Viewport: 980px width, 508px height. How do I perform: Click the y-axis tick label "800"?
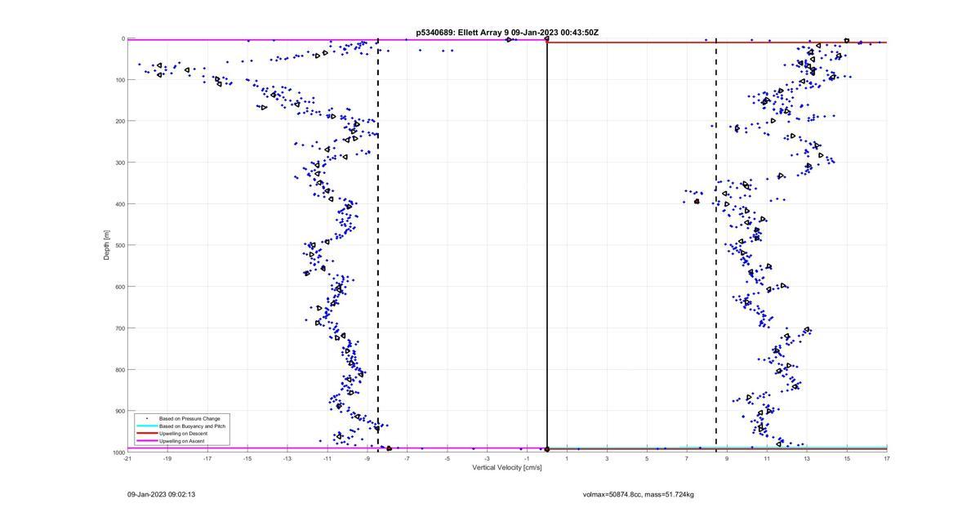120,369
